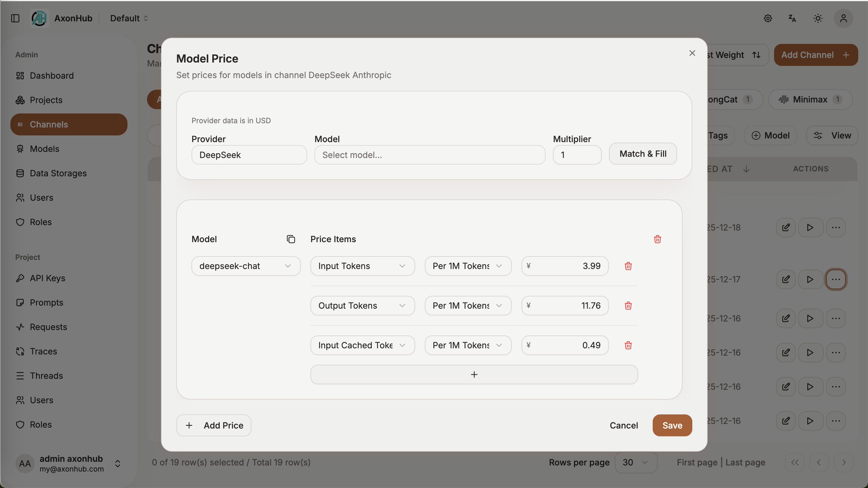Expand the Default project selector

(x=129, y=18)
